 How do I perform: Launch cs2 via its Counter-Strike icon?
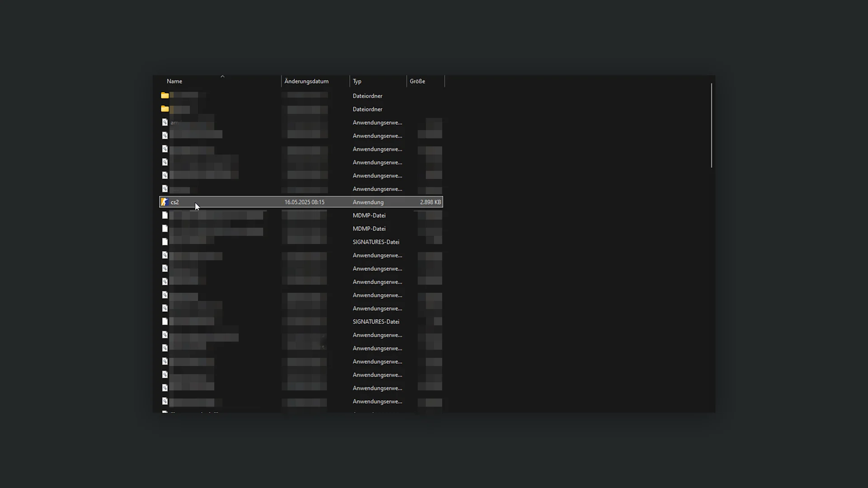(x=165, y=202)
